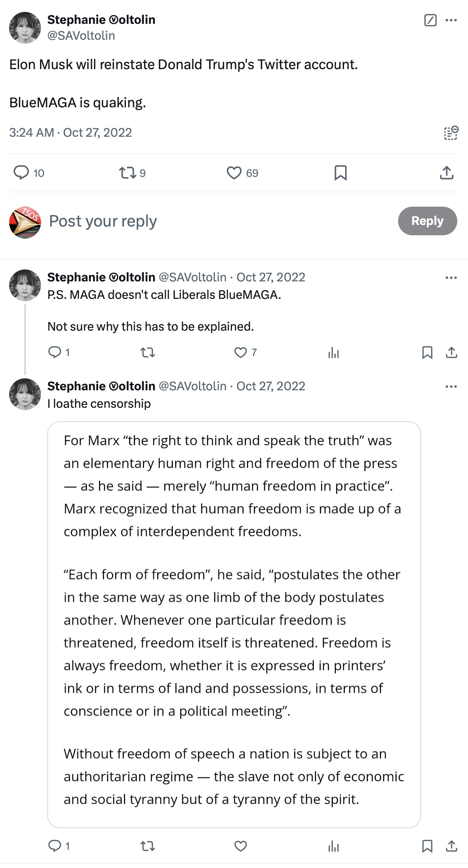Share the main tweet via share icon
Screen dimensions: 468x868
click(447, 173)
